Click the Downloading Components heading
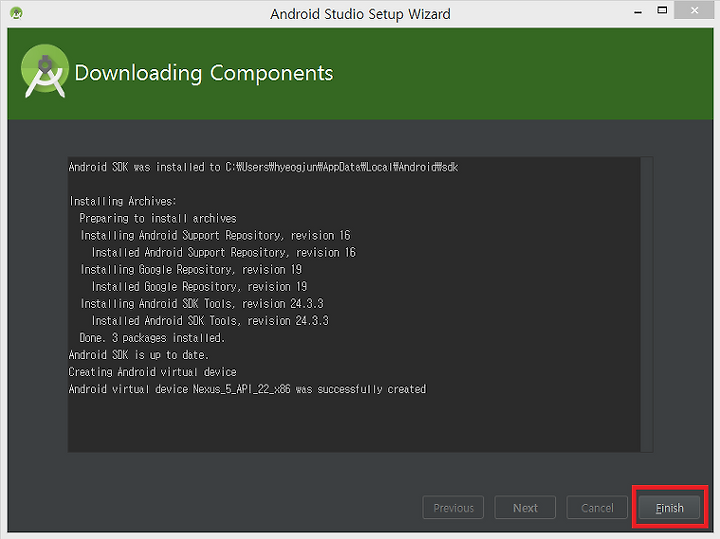 click(204, 73)
